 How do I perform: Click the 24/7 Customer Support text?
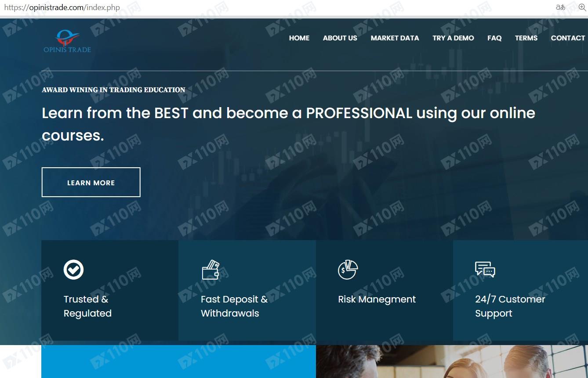[510, 306]
